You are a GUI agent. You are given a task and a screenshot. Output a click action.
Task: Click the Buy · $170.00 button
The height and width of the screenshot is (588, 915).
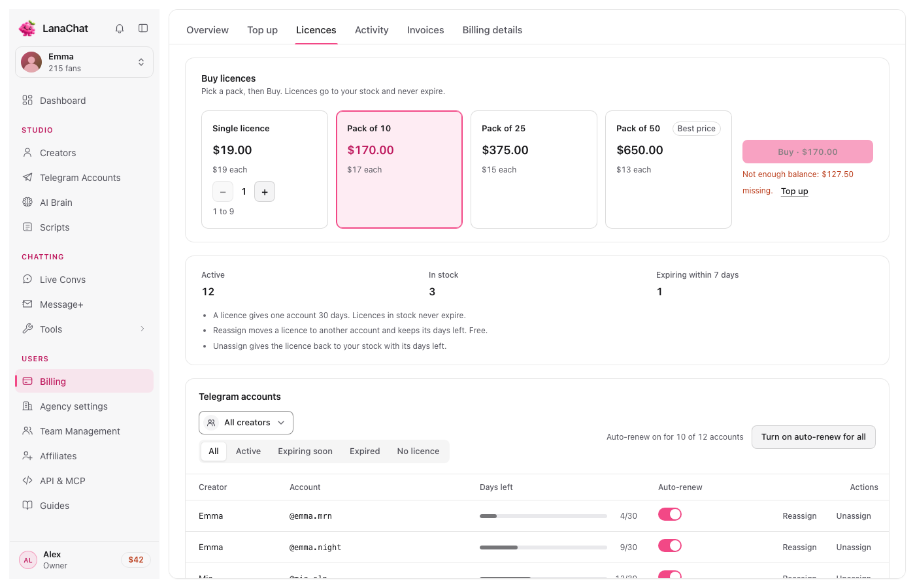[808, 152]
